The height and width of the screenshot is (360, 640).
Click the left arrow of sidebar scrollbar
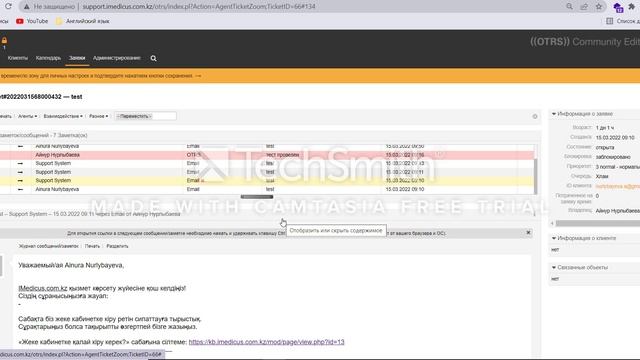[x=552, y=223]
